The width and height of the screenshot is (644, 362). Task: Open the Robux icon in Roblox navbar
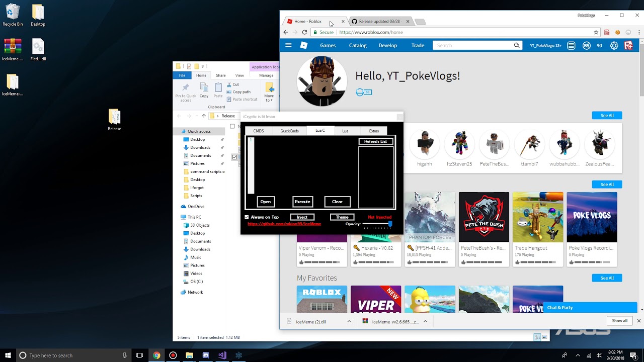point(587,45)
